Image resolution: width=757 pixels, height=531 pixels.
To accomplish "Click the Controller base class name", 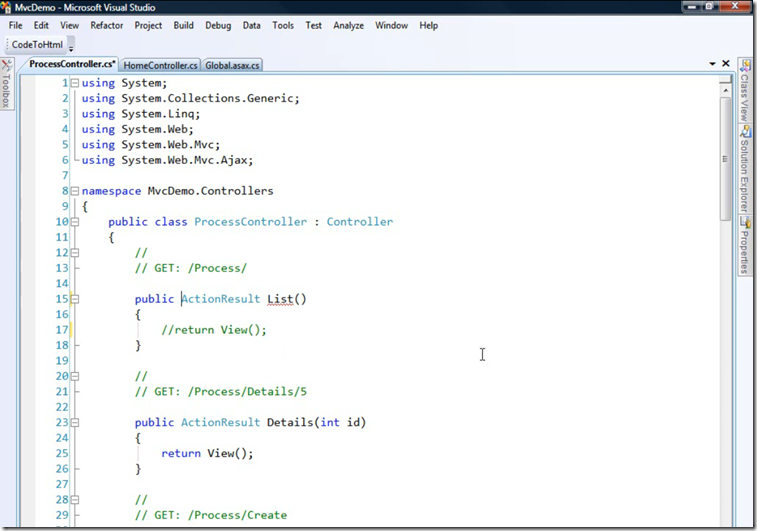I will click(360, 222).
